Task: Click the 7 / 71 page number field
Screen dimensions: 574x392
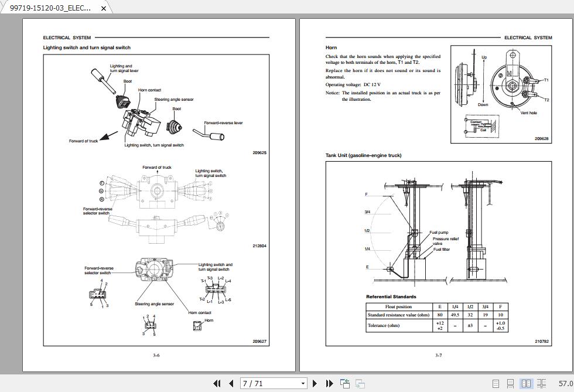Action: pyautogui.click(x=264, y=383)
